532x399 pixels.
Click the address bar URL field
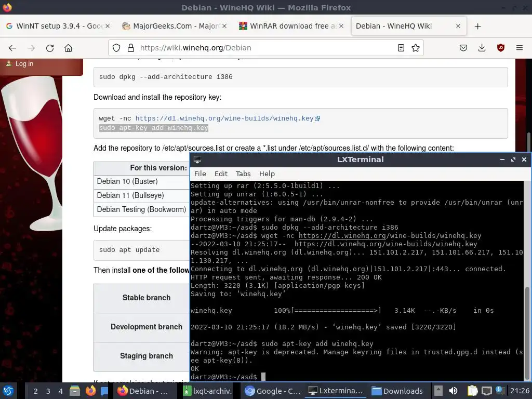click(264, 48)
